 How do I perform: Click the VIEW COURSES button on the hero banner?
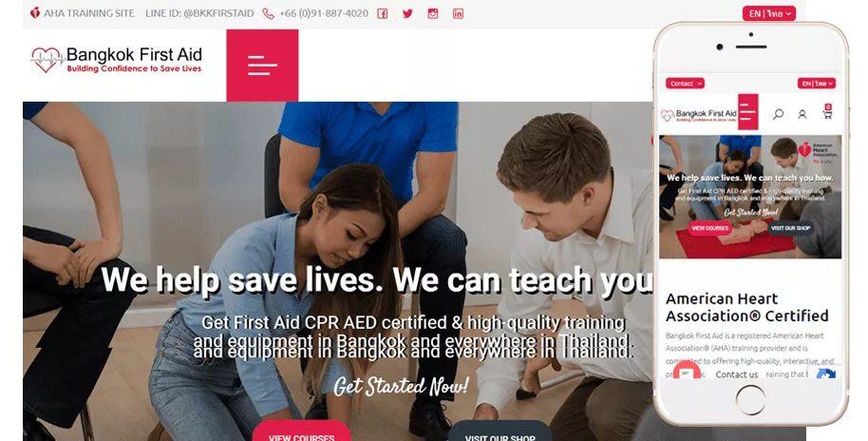(x=302, y=432)
